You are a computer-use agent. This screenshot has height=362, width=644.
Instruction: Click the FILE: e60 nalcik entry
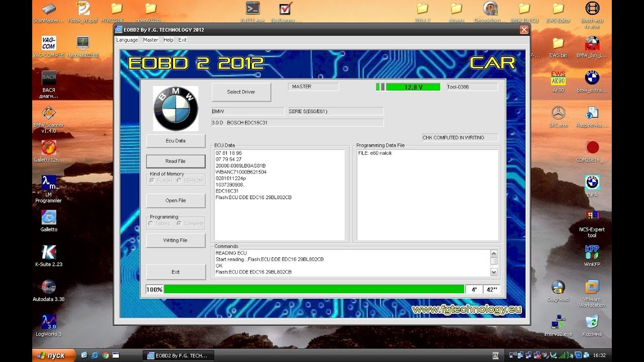tap(375, 153)
